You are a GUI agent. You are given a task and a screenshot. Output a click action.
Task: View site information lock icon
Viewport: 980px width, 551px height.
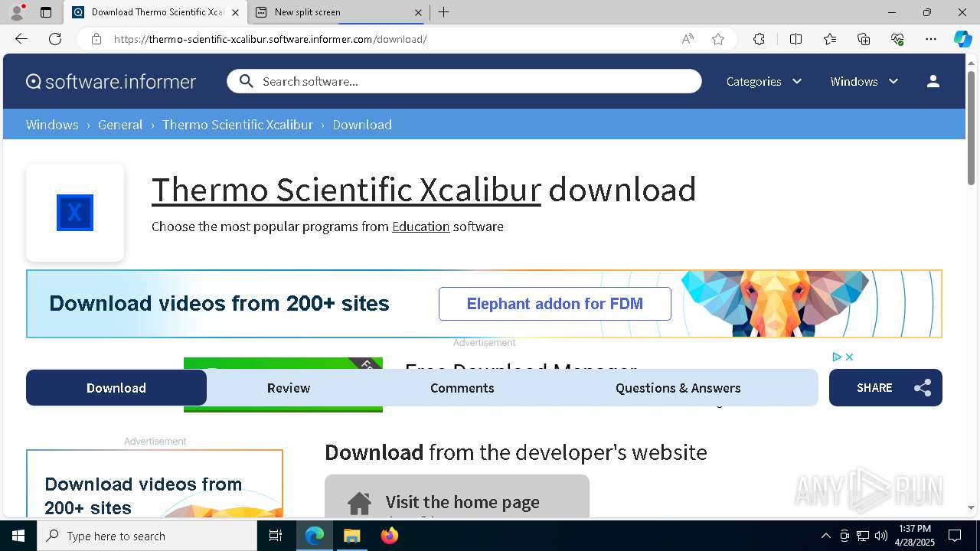point(96,39)
